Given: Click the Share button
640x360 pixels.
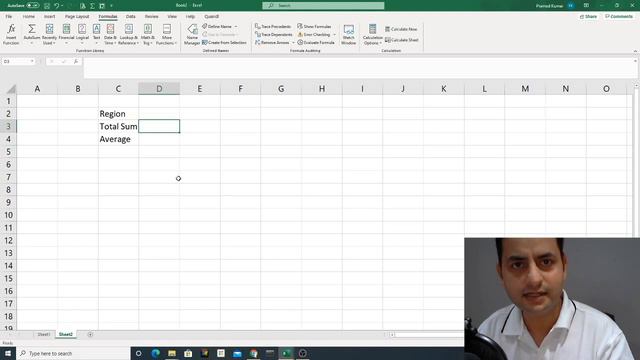Looking at the screenshot, I should 588,16.
